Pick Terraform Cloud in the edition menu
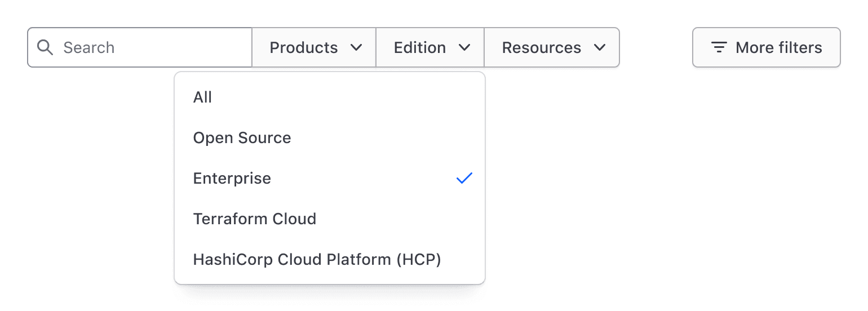The width and height of the screenshot is (868, 311). (255, 219)
